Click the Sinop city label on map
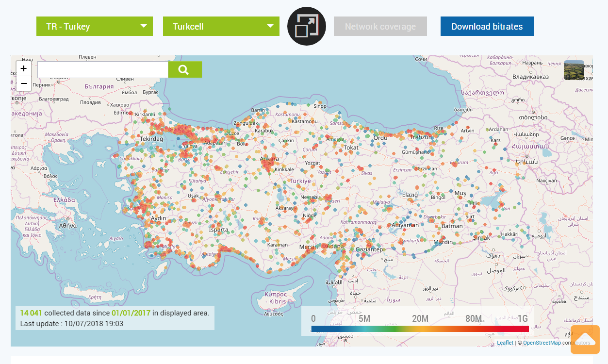 click(320, 106)
